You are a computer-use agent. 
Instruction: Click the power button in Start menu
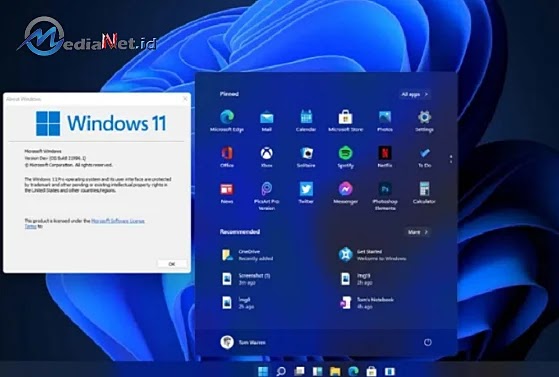[427, 342]
